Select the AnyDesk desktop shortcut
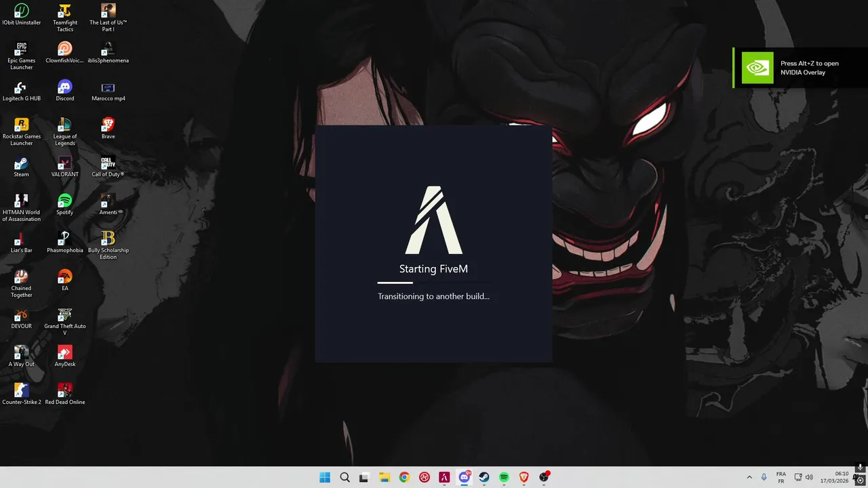This screenshot has height=488, width=868. pyautogui.click(x=64, y=357)
